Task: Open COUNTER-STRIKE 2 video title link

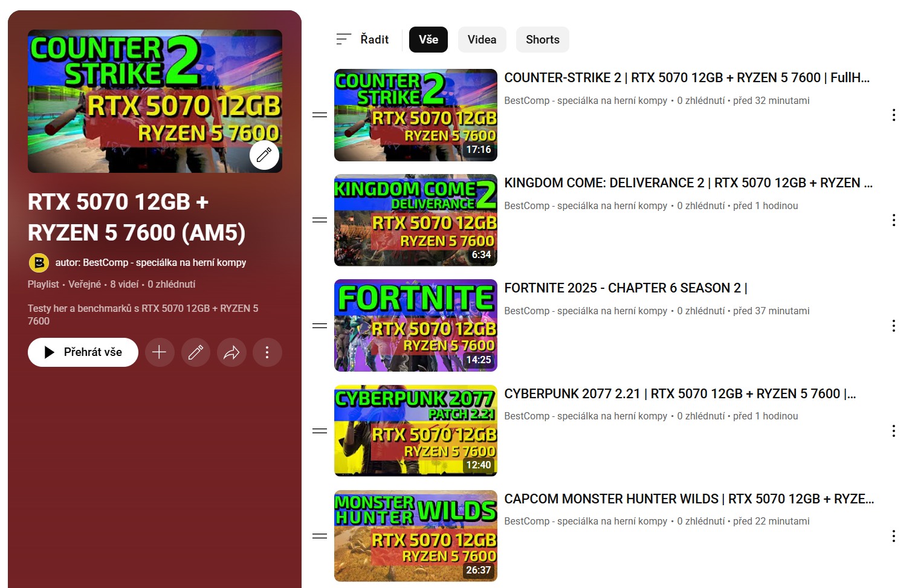Action: [687, 78]
